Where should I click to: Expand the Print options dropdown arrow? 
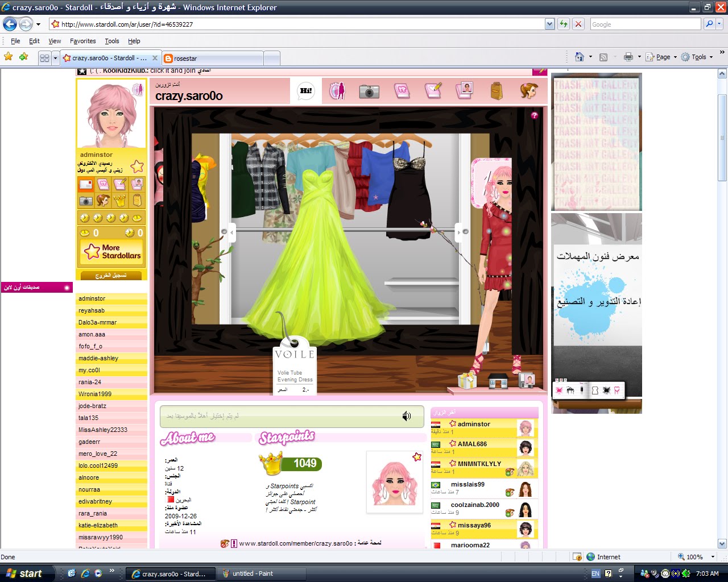pyautogui.click(x=639, y=57)
